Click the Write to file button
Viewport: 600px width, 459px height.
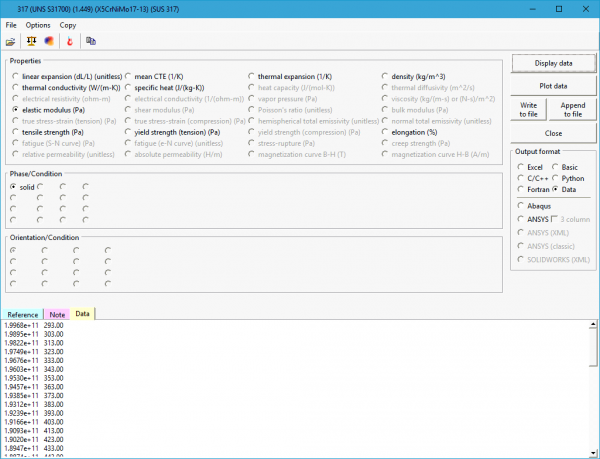[528, 110]
